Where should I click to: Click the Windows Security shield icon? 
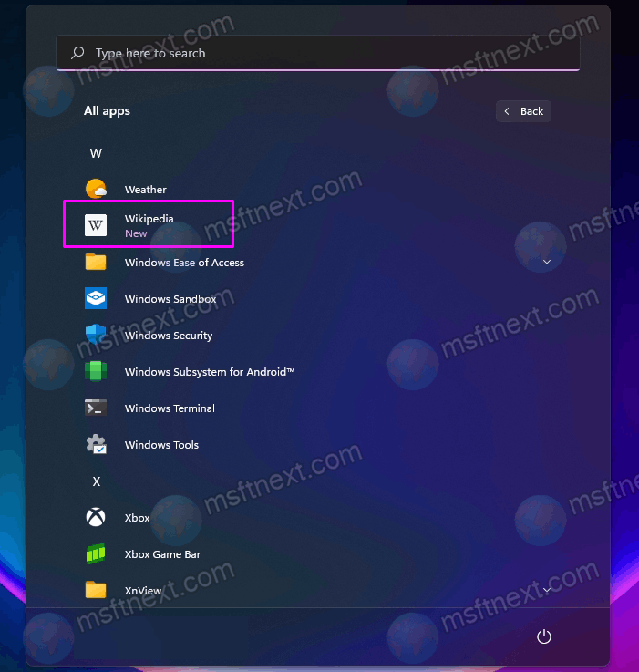96,335
